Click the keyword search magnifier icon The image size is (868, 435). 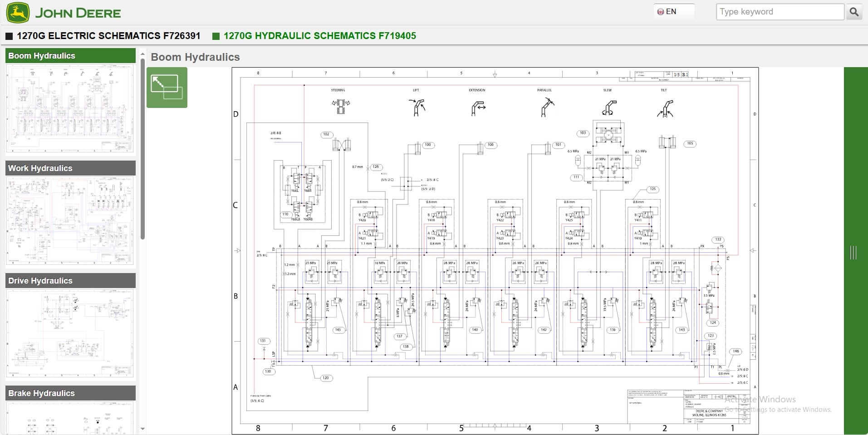click(855, 11)
